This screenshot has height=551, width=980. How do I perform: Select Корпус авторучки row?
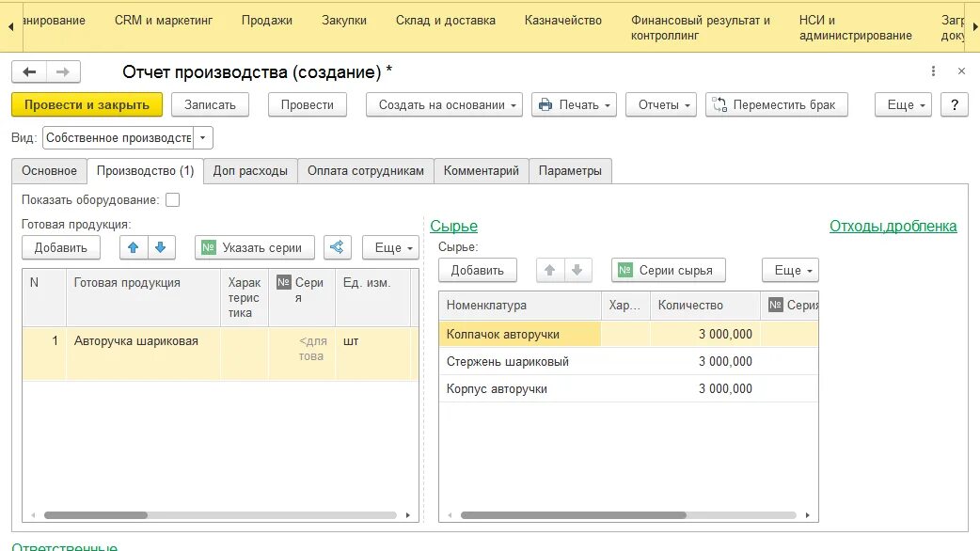coord(628,388)
